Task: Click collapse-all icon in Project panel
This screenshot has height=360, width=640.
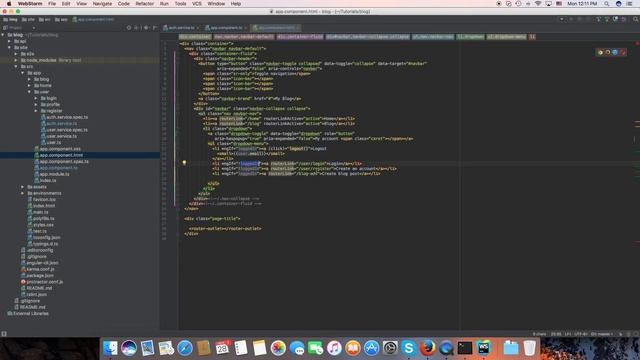Action: (137, 28)
